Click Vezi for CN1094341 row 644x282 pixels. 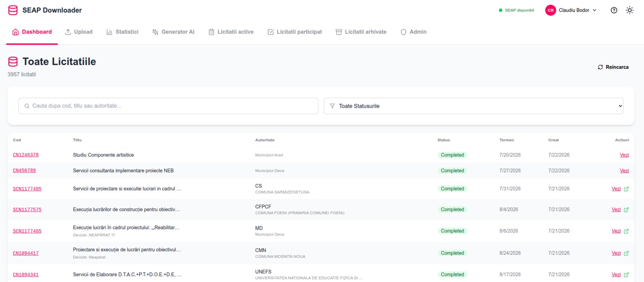click(x=616, y=275)
